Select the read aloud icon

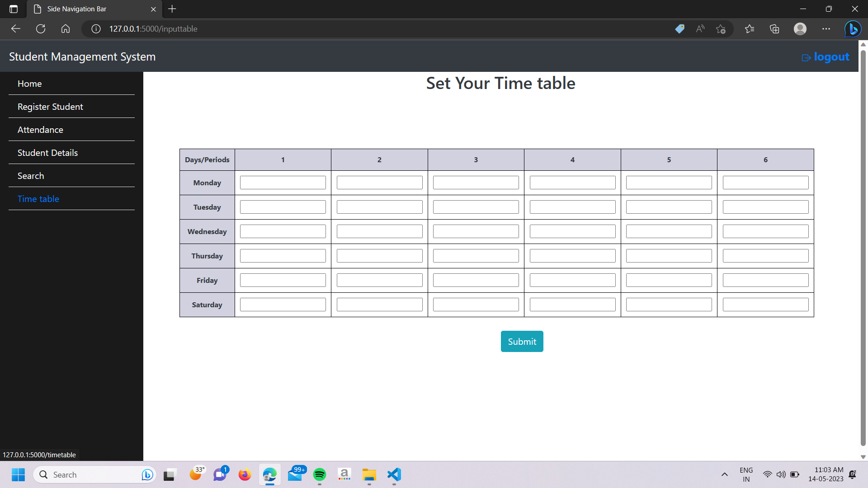coord(700,28)
